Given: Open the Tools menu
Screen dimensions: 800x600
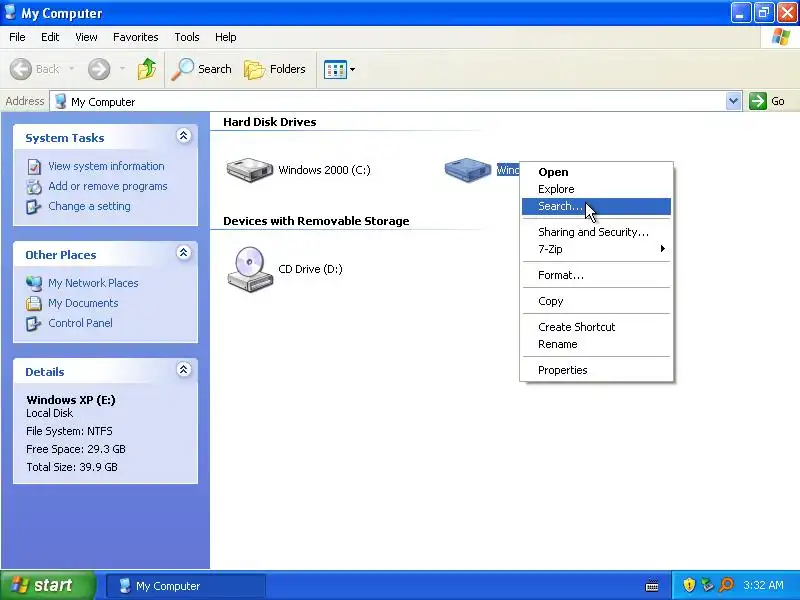Looking at the screenshot, I should coord(187,37).
